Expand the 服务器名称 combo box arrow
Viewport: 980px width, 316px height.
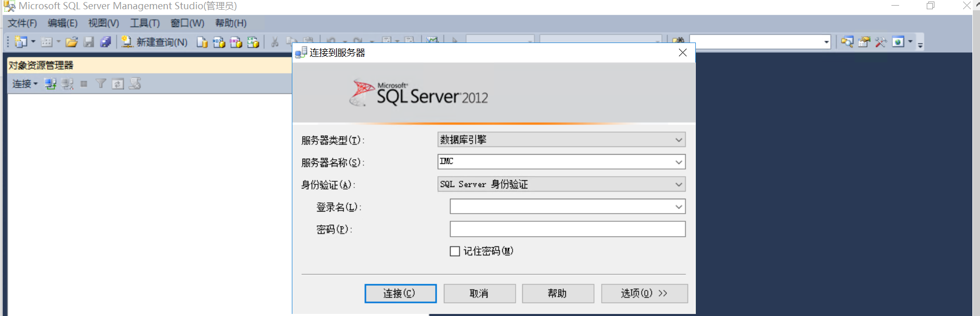(x=678, y=162)
